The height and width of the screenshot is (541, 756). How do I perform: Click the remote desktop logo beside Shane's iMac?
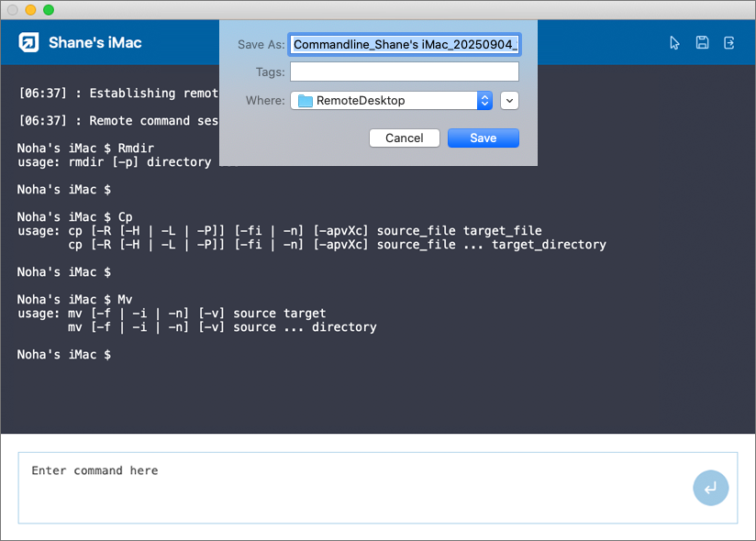tap(29, 43)
